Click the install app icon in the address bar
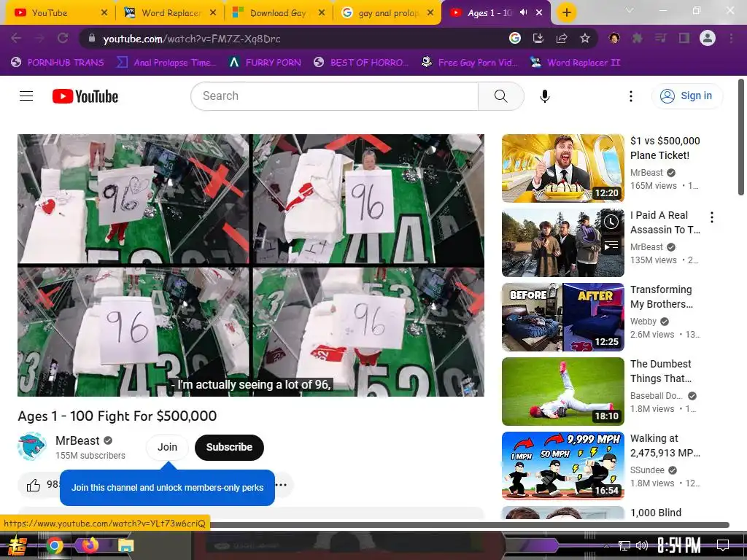The image size is (747, 560). tap(538, 38)
